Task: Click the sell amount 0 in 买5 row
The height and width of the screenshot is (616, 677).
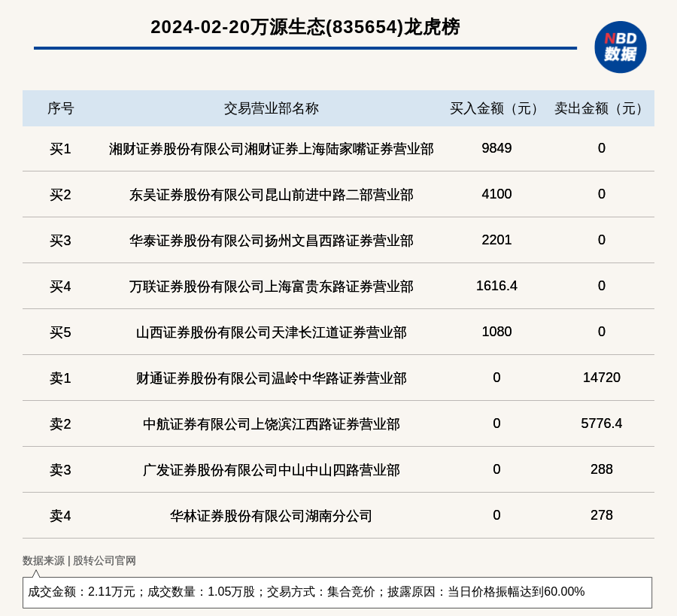Action: pos(602,332)
